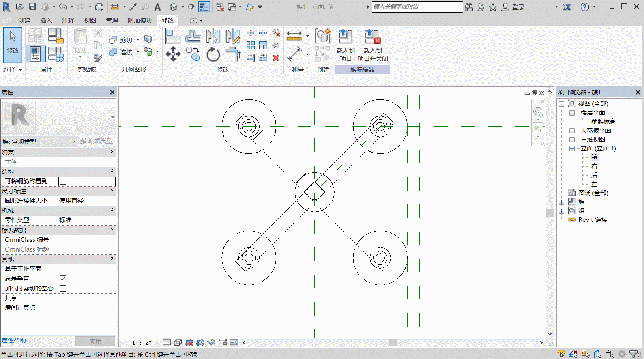Enable the 加载时剪切的空心 checkbox
The image size is (644, 359).
tap(63, 288)
